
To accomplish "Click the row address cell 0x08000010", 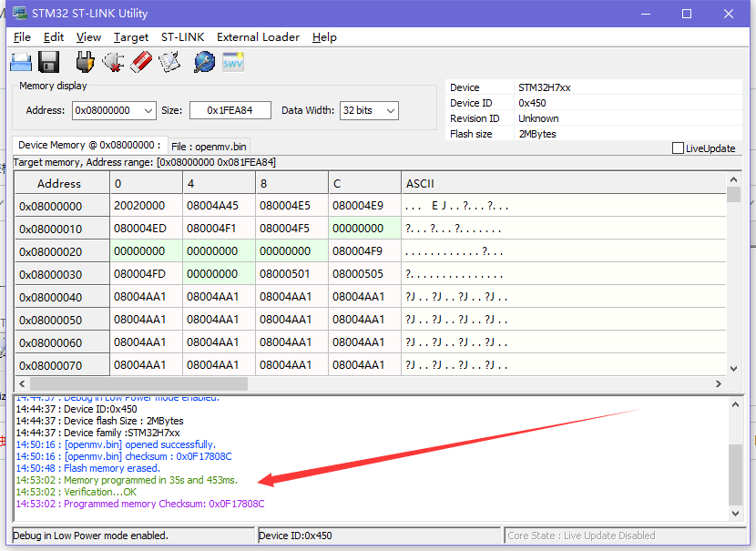I will tap(62, 229).
